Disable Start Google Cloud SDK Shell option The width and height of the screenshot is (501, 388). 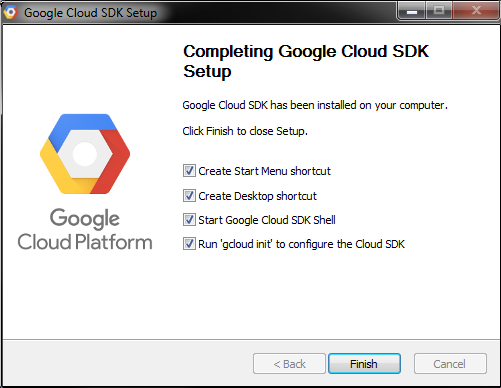(x=189, y=220)
